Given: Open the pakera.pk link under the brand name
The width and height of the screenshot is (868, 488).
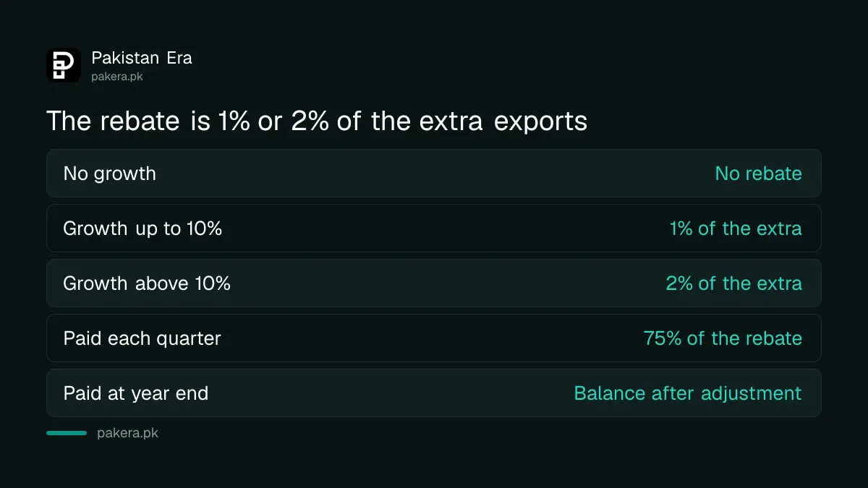Looking at the screenshot, I should (x=117, y=77).
